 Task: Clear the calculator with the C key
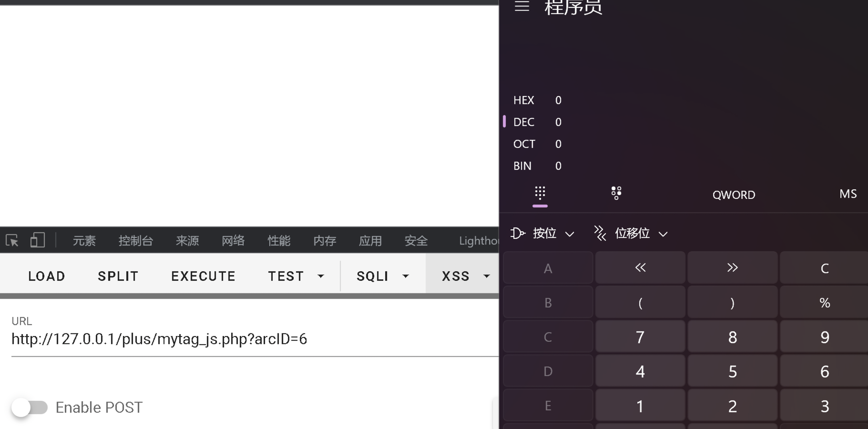tap(825, 268)
